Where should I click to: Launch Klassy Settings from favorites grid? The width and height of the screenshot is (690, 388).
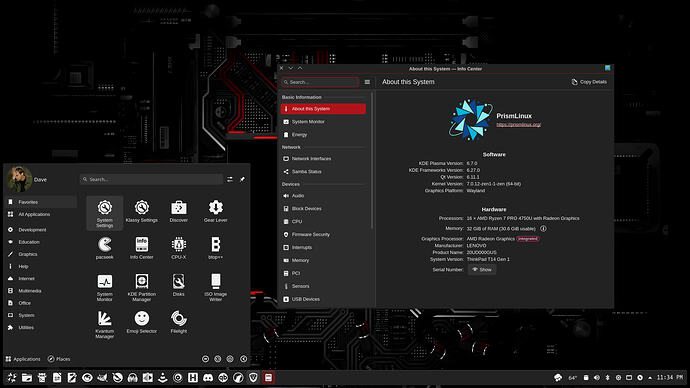pos(142,211)
